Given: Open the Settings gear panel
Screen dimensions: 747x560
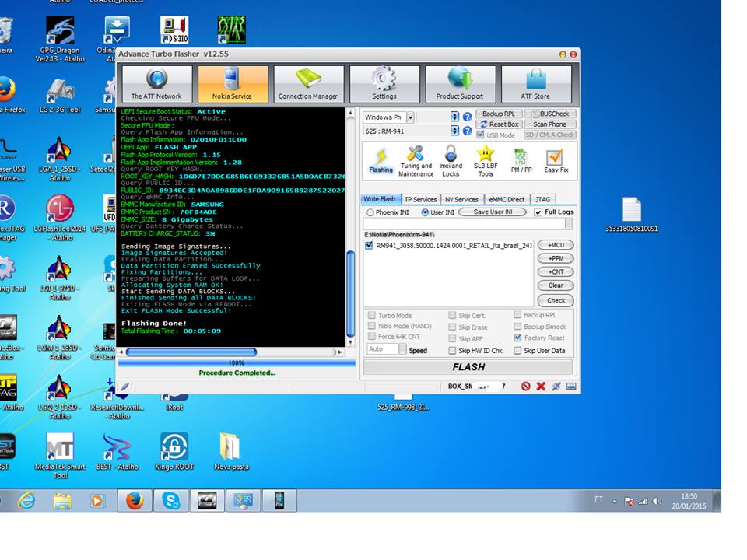Looking at the screenshot, I should tap(384, 84).
